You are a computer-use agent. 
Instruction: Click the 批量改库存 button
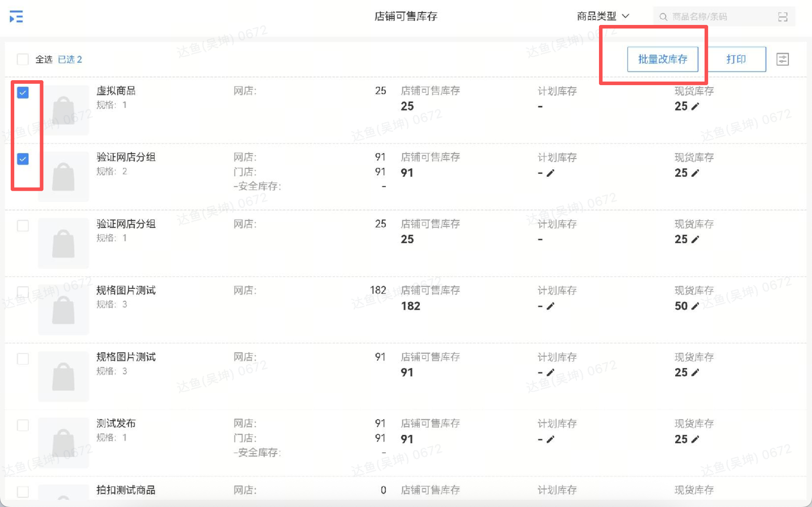(662, 59)
